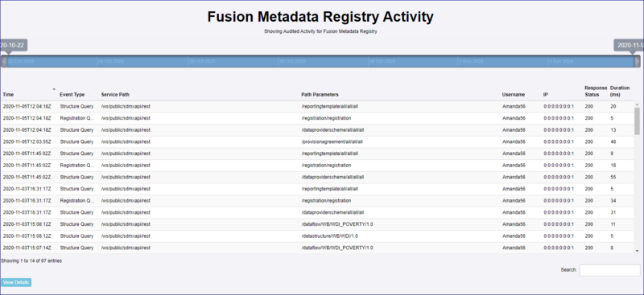The image size is (644, 295).
Task: Select the 12:04:18Z /registration/registration row
Action: pos(316,118)
